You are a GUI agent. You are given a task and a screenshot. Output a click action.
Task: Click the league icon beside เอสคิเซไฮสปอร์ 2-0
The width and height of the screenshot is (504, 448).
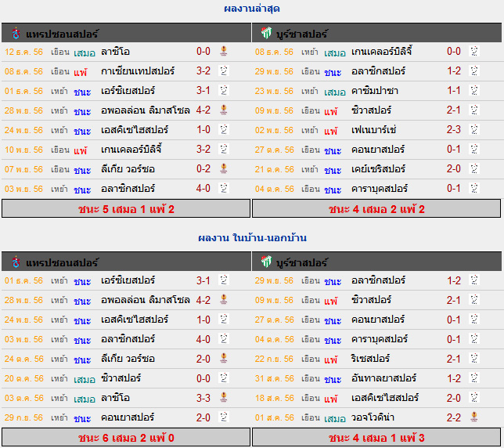pyautogui.click(x=474, y=398)
